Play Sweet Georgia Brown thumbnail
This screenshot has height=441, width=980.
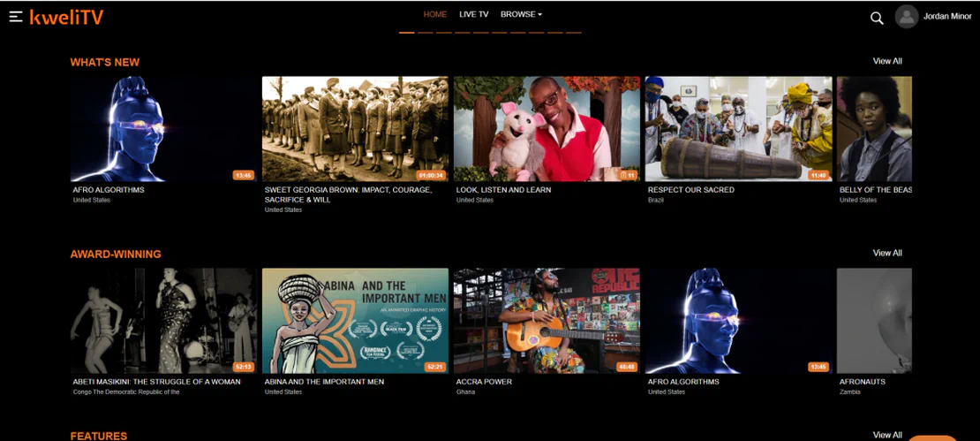coord(355,128)
